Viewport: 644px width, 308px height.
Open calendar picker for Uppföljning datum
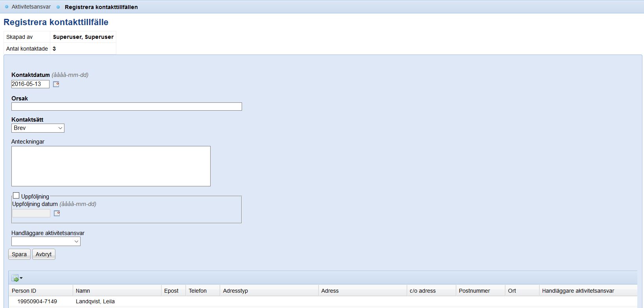pyautogui.click(x=57, y=213)
